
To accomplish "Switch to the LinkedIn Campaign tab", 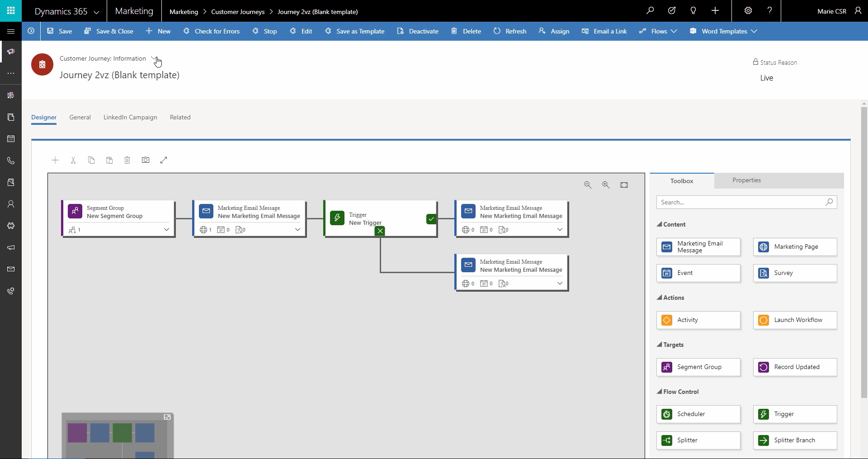I will tap(130, 117).
